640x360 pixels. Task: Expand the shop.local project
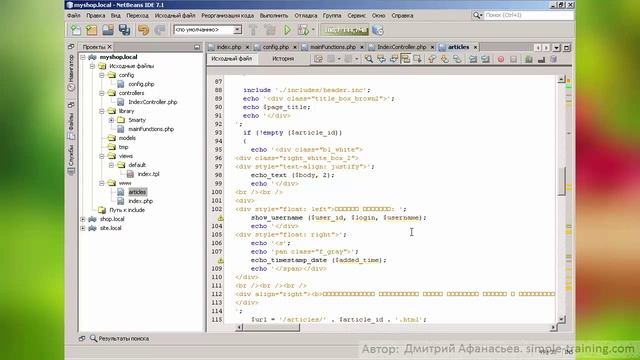(x=83, y=219)
